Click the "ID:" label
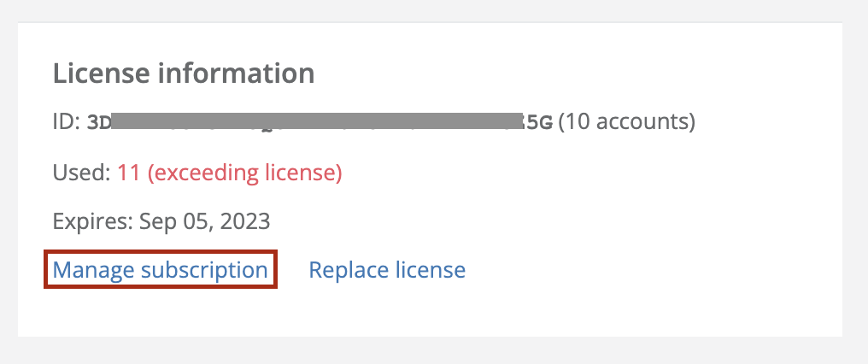868x364 pixels. [x=67, y=122]
